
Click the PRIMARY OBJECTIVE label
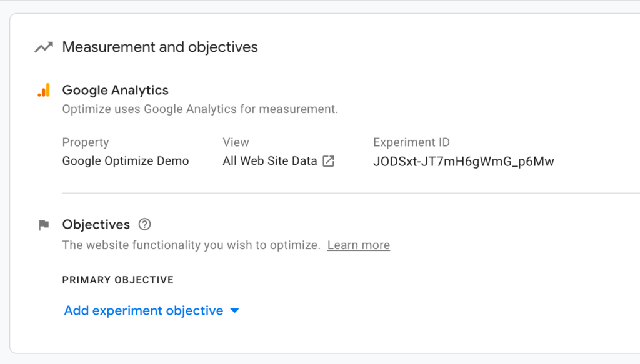click(118, 280)
